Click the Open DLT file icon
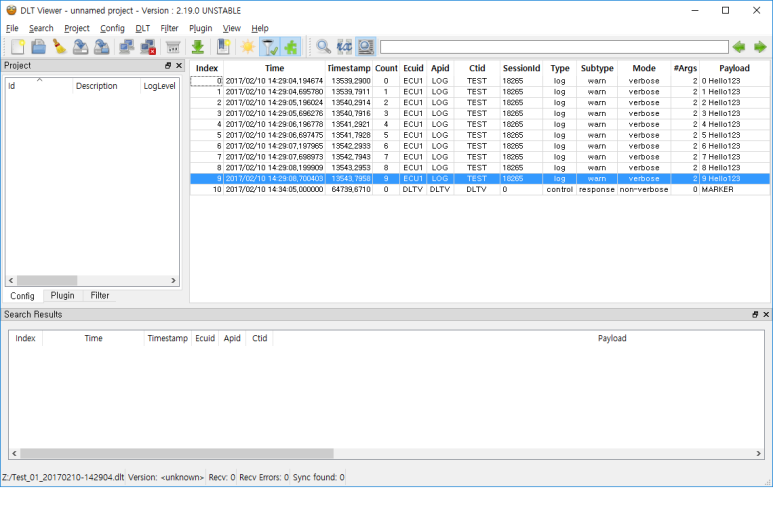773x521 pixels. coord(38,47)
